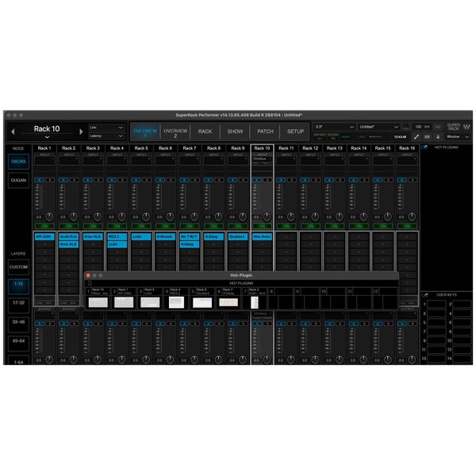The height and width of the screenshot is (476, 476).
Task: Open the Rack 6 input dropdown
Action: click(166, 160)
